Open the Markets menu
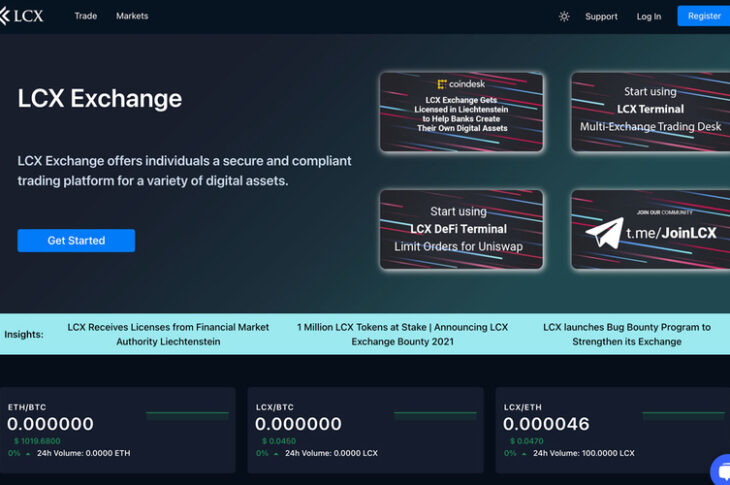730x485 pixels. (132, 16)
